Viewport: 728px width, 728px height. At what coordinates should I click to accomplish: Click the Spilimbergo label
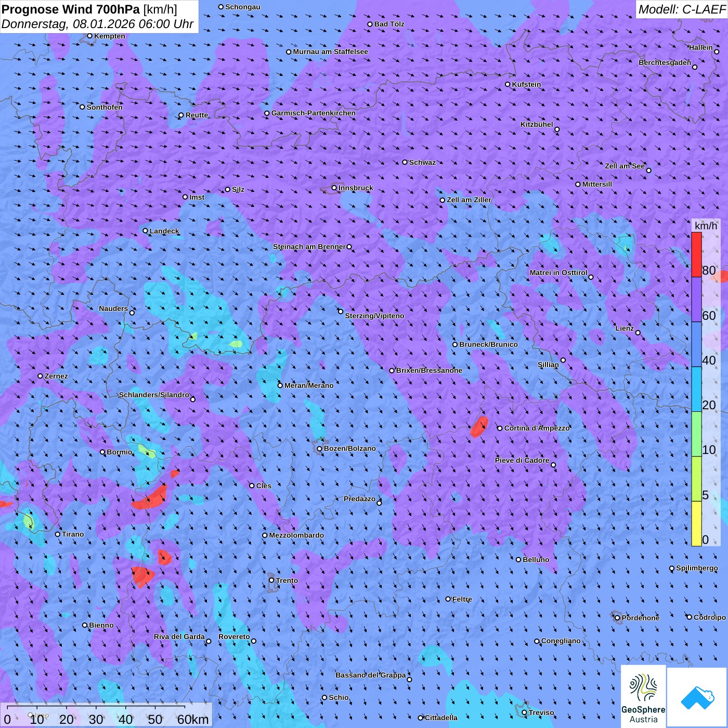click(x=697, y=568)
